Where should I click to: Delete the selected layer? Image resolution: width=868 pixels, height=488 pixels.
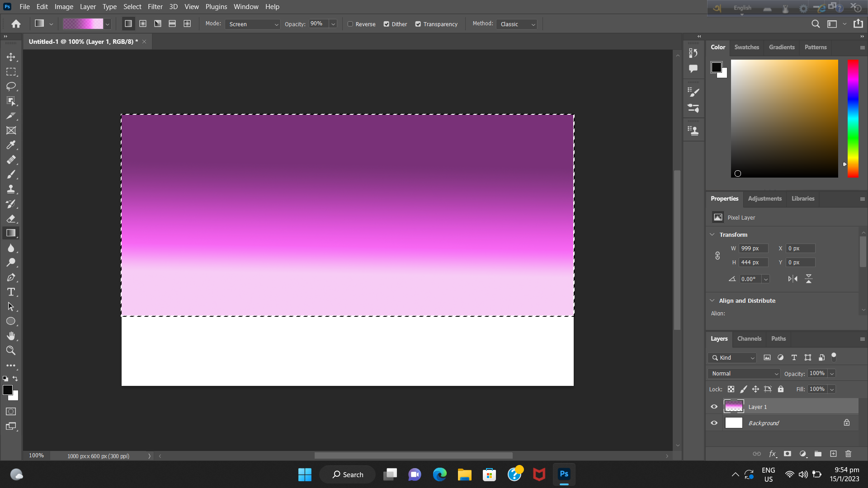click(848, 454)
